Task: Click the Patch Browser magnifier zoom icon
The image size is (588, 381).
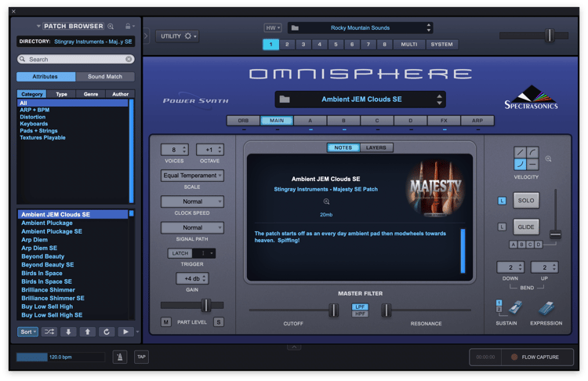Action: pyautogui.click(x=111, y=26)
